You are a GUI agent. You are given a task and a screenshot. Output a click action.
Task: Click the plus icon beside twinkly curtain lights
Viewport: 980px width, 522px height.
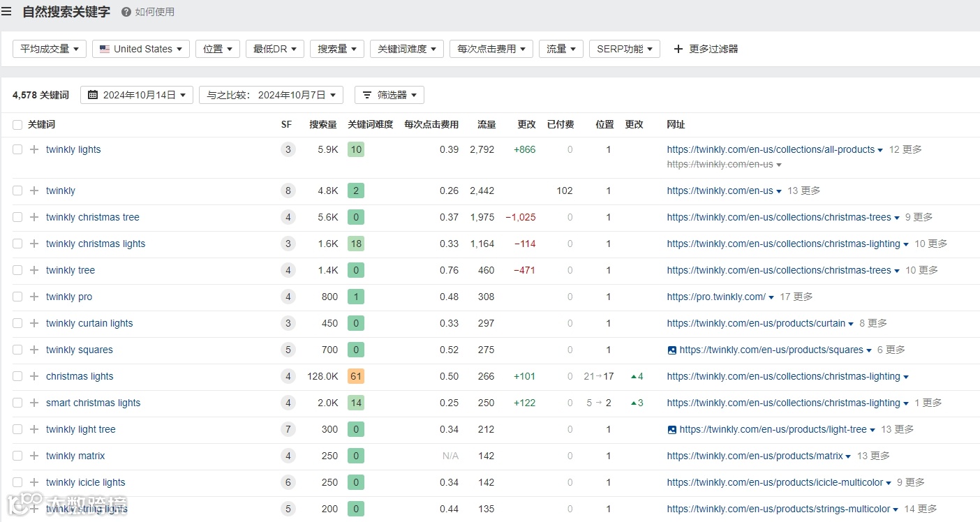pyautogui.click(x=34, y=323)
